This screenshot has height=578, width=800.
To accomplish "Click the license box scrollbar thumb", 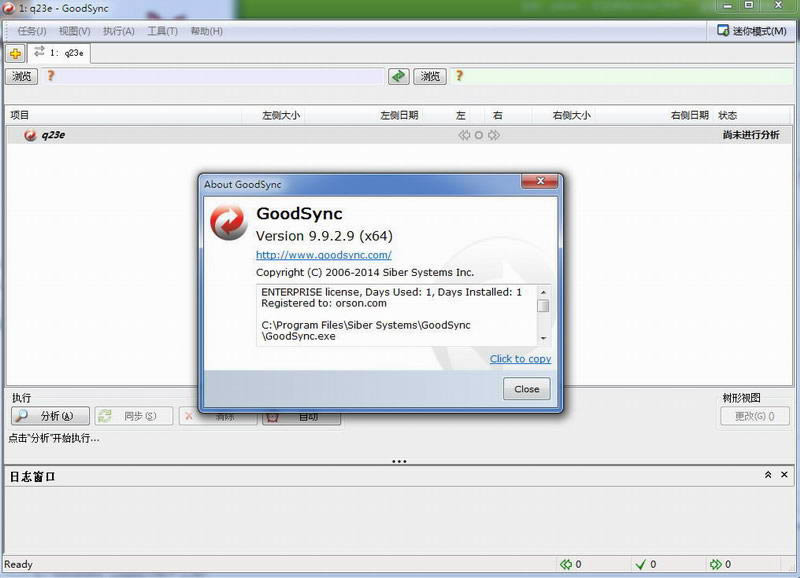I will (x=543, y=306).
